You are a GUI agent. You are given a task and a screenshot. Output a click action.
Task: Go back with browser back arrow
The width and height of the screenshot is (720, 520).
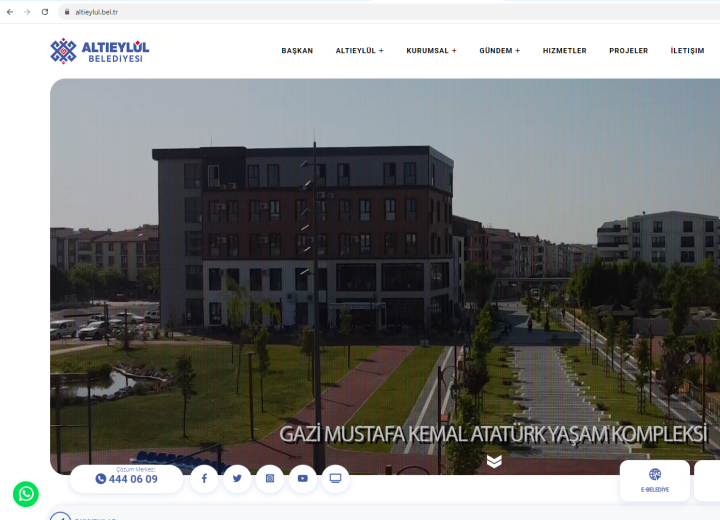coord(10,12)
